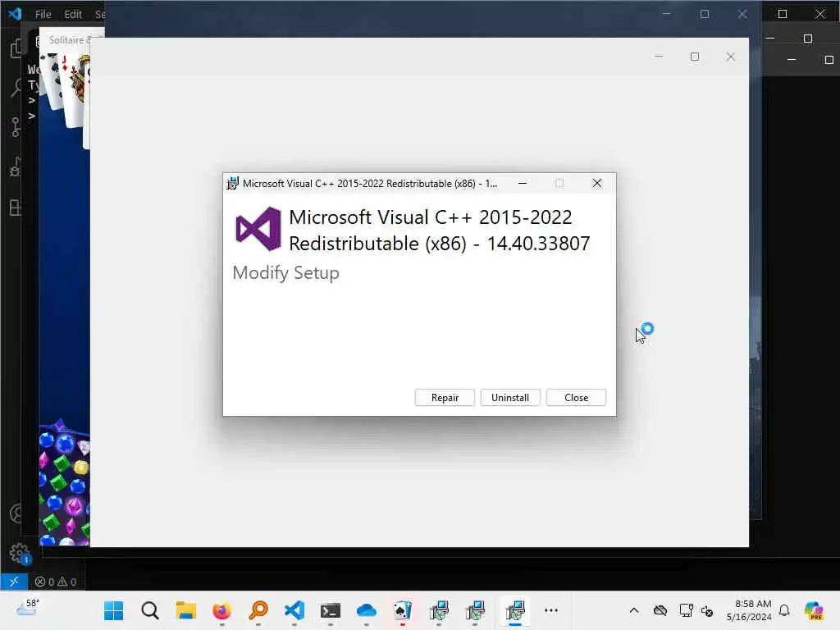Switch to active installer icon on taskbar
Viewport: 840px width, 630px height.
[x=515, y=610]
